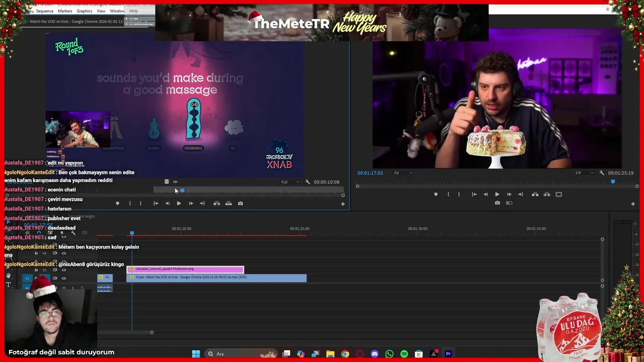Go to In point in Source Monitor

point(155,204)
